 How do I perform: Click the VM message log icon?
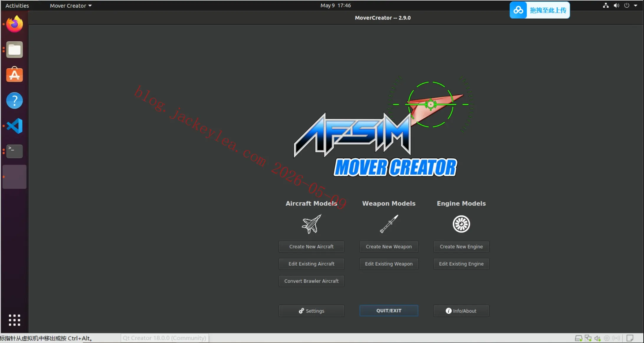630,338
